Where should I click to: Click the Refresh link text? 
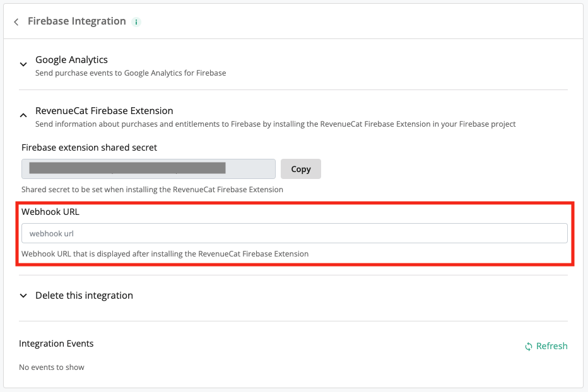[x=551, y=346]
